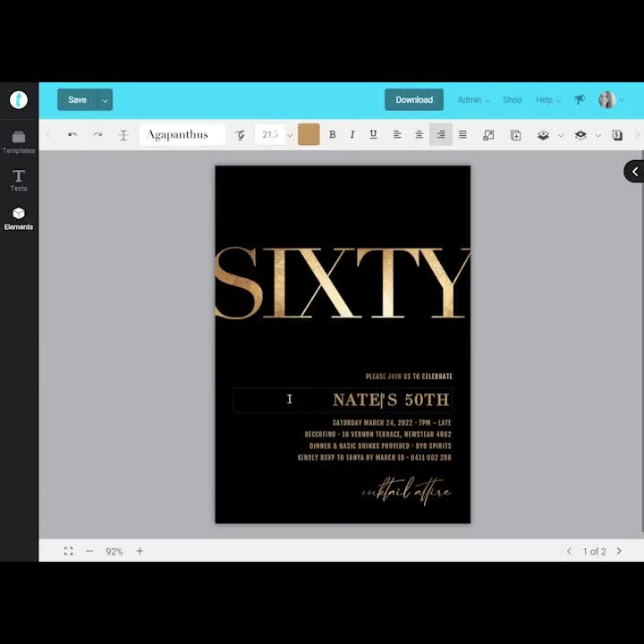Viewport: 644px width, 644px height.
Task: Align text left
Action: coord(397,134)
